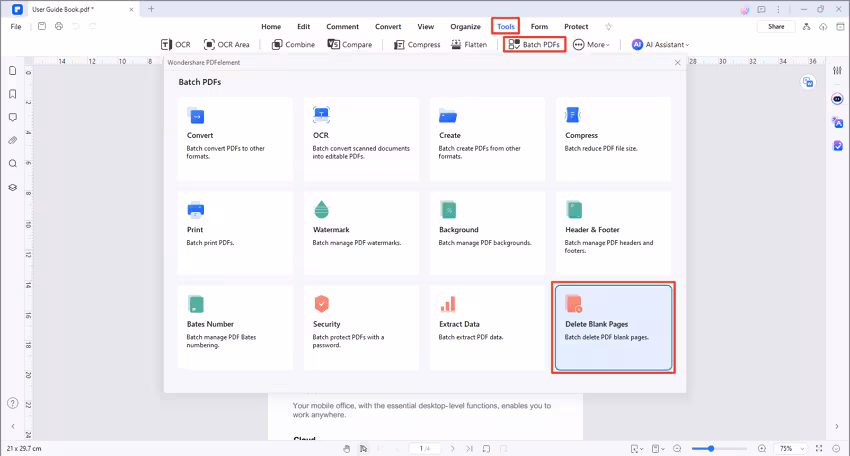The height and width of the screenshot is (456, 850).
Task: Switch to the Convert tab
Action: (x=388, y=26)
